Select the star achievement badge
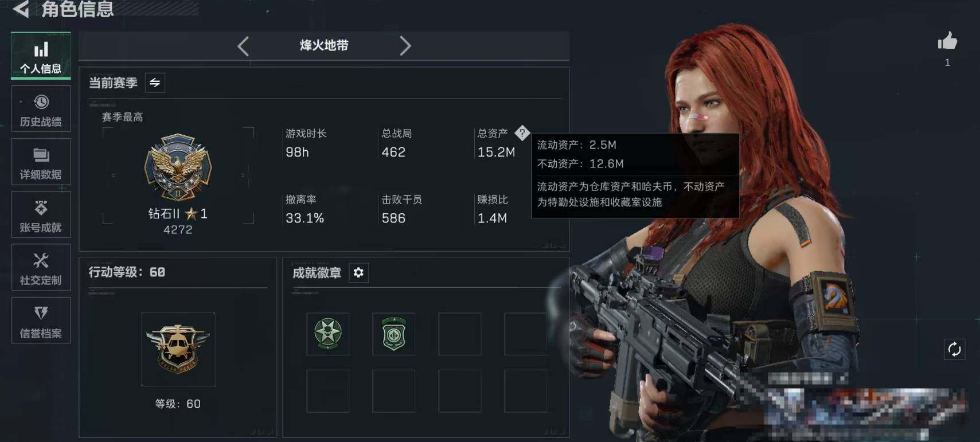 pyautogui.click(x=328, y=334)
